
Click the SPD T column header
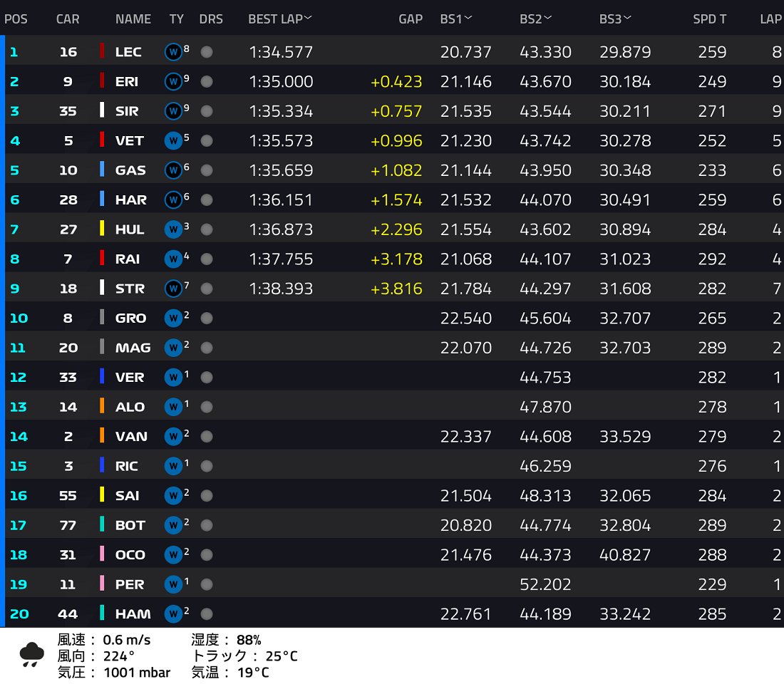point(709,19)
